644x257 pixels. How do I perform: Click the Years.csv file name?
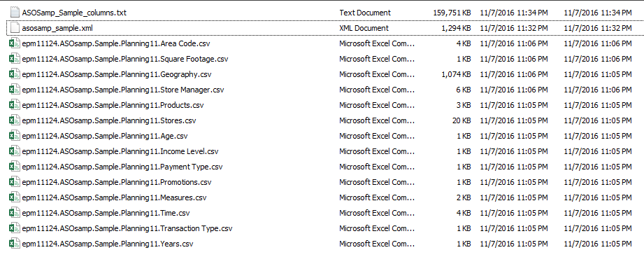108,244
